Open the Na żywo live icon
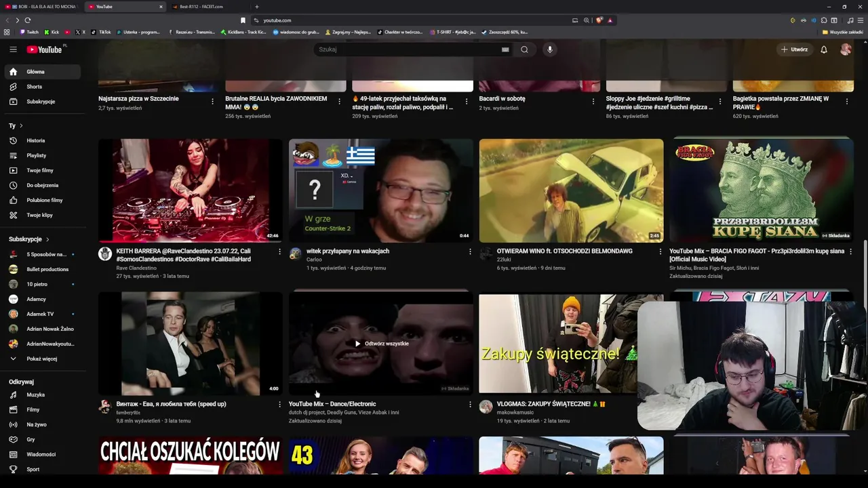868x488 pixels. tap(13, 425)
